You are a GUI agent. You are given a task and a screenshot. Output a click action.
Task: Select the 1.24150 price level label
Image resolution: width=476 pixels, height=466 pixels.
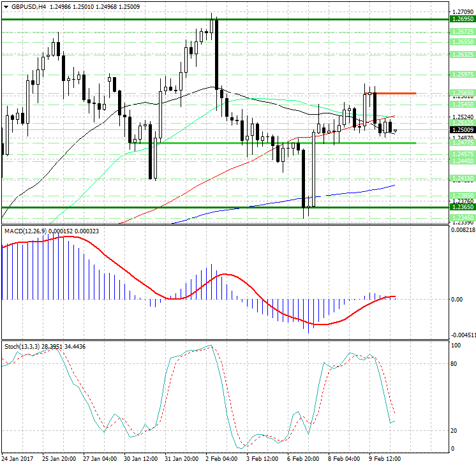pyautogui.click(x=461, y=178)
